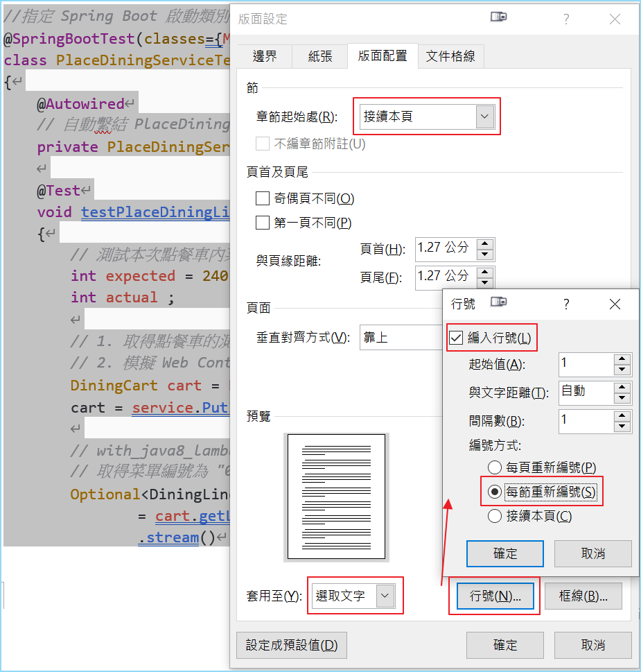Close the 版面設定 dialog
Viewport: 641px width, 672px height.
(x=615, y=19)
